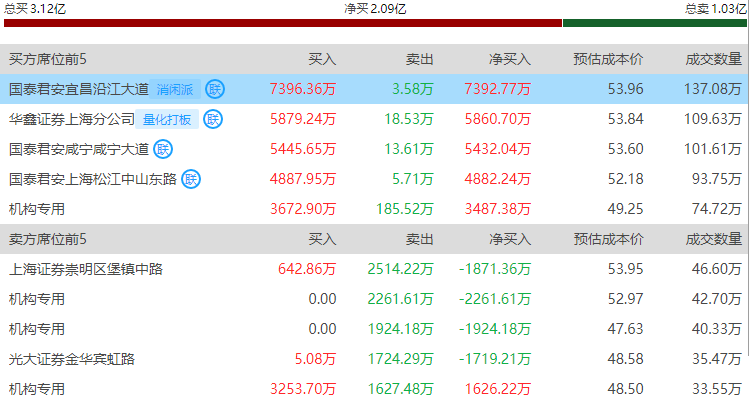Image resolution: width=749 pixels, height=399 pixels.
Task: Click volume 137.08万
Action: click(x=713, y=89)
